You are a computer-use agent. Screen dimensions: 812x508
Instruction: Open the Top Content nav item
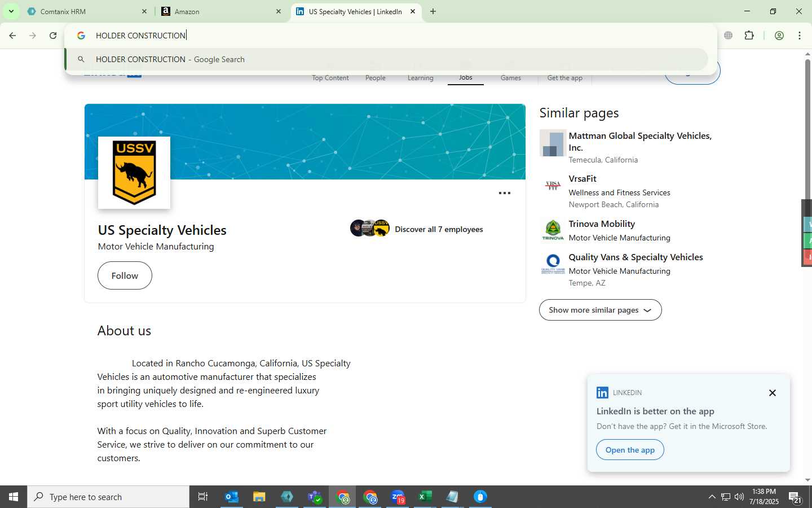click(330, 73)
